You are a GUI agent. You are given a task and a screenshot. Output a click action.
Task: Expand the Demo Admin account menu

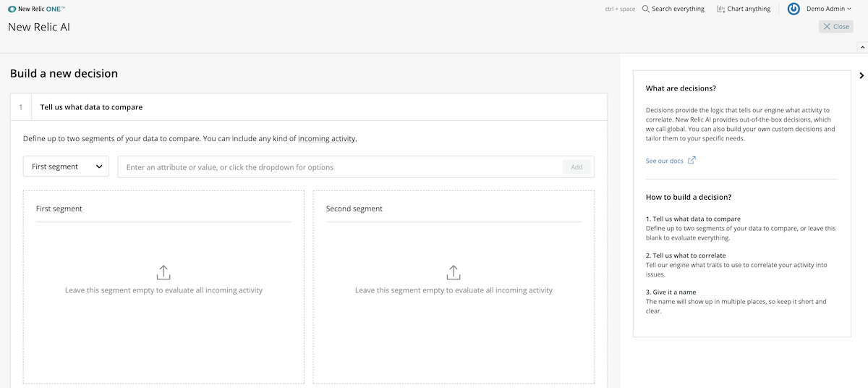(829, 9)
